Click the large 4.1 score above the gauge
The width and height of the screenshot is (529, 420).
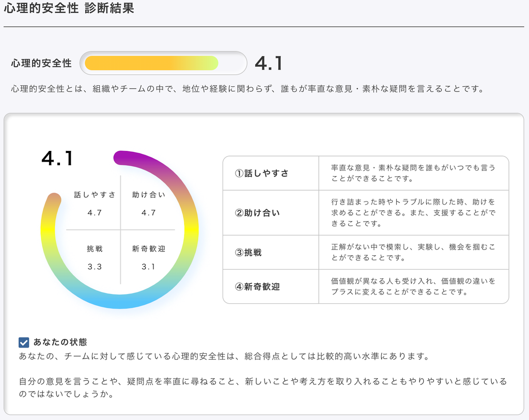point(57,158)
